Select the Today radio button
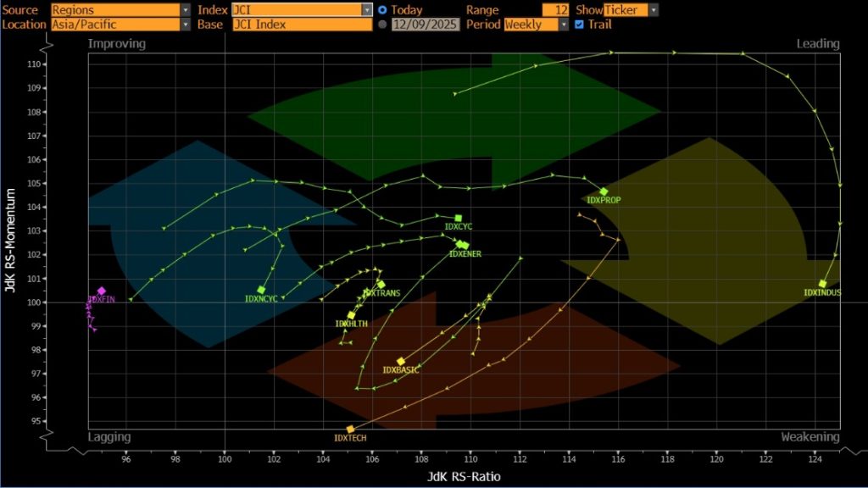The width and height of the screenshot is (868, 488). (382, 10)
